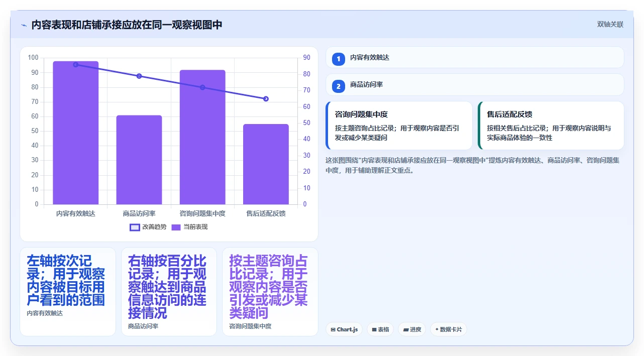Image resolution: width=644 pixels, height=356 pixels.
Task: Select the 内容有效触达 bar in chart
Action: coord(76,133)
